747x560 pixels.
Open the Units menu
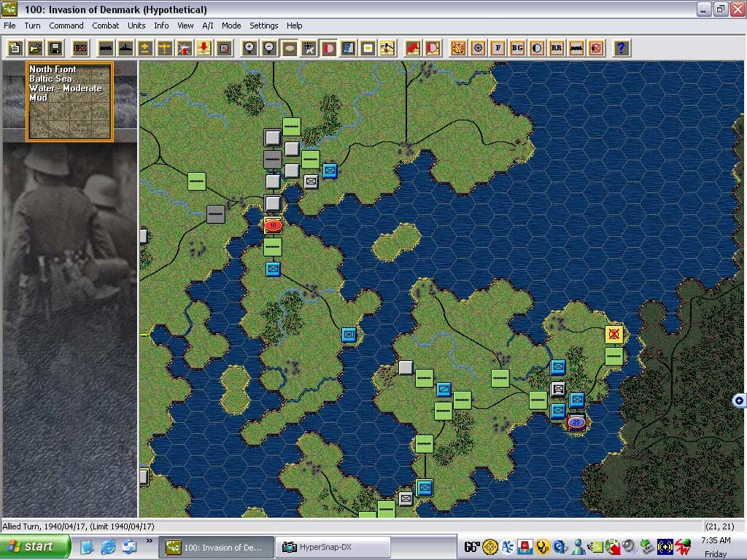136,26
